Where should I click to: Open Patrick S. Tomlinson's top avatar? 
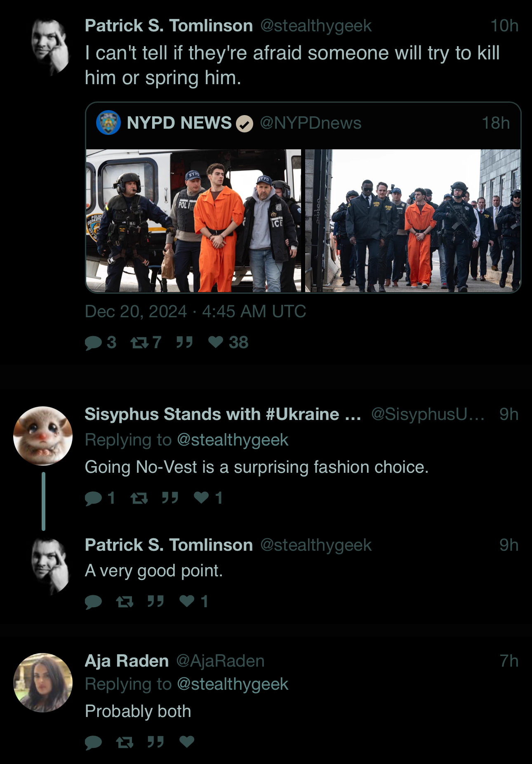[51, 47]
